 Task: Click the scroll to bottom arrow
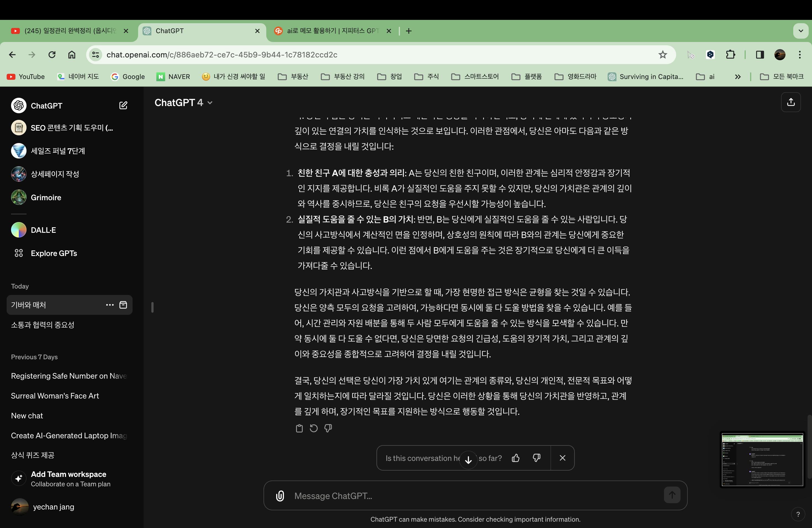pos(468,460)
